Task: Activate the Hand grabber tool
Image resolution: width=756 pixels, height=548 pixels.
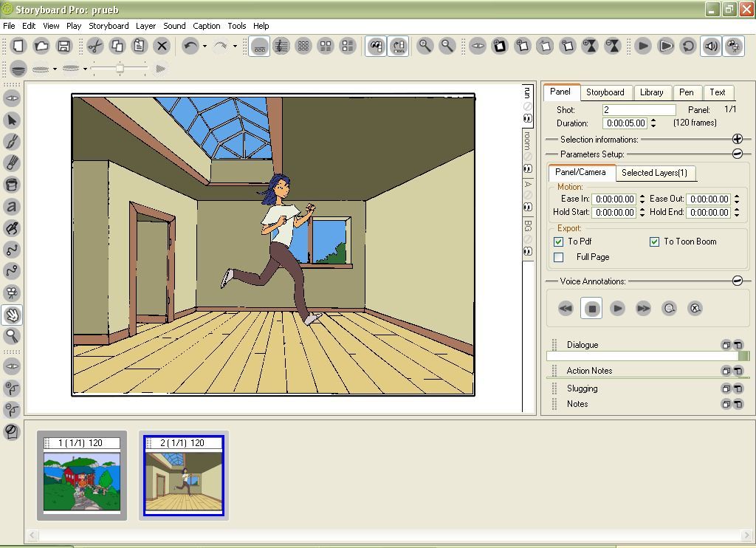Action: coord(12,315)
